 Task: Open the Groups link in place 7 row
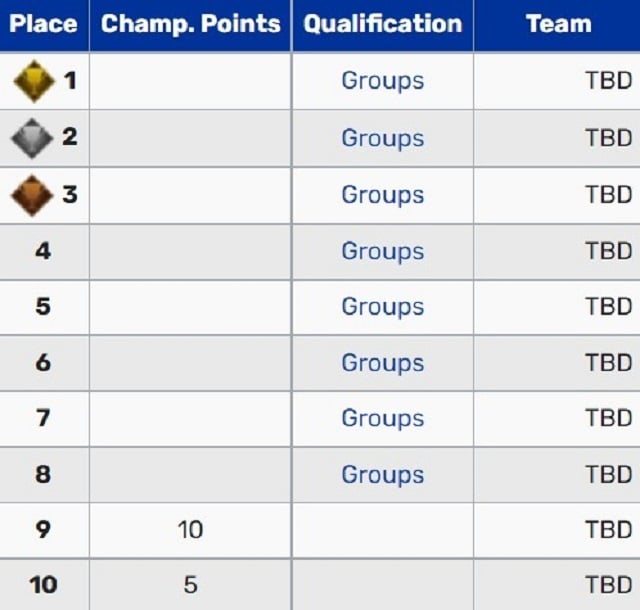(x=383, y=419)
